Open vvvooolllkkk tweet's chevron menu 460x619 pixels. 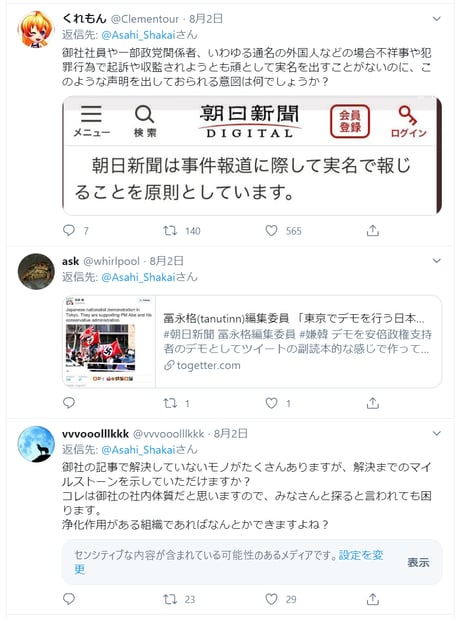[436, 433]
